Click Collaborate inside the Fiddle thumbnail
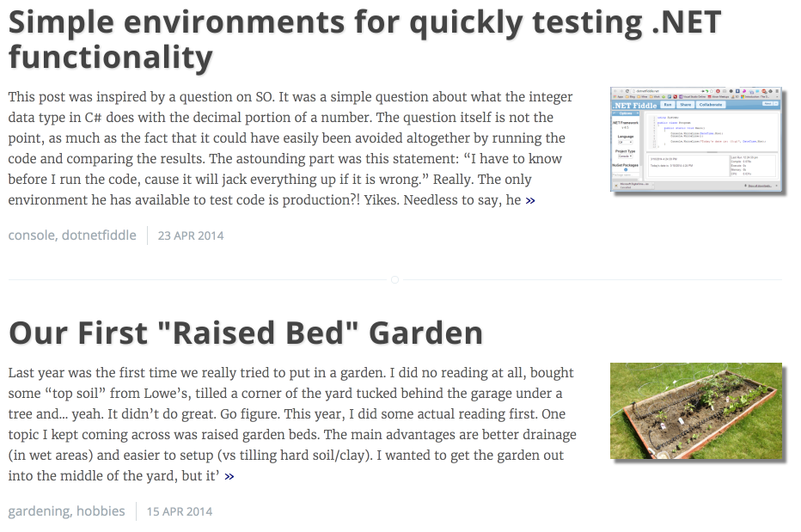Viewport: 801px width, 532px height. (x=711, y=105)
